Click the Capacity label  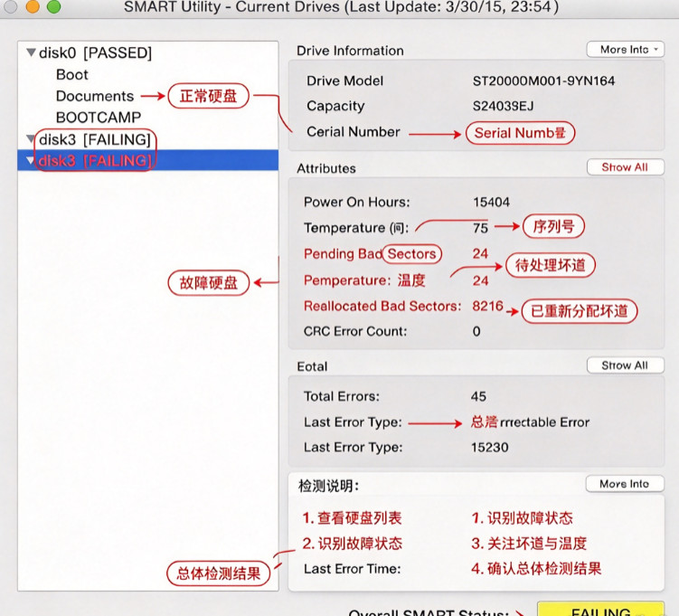point(335,106)
